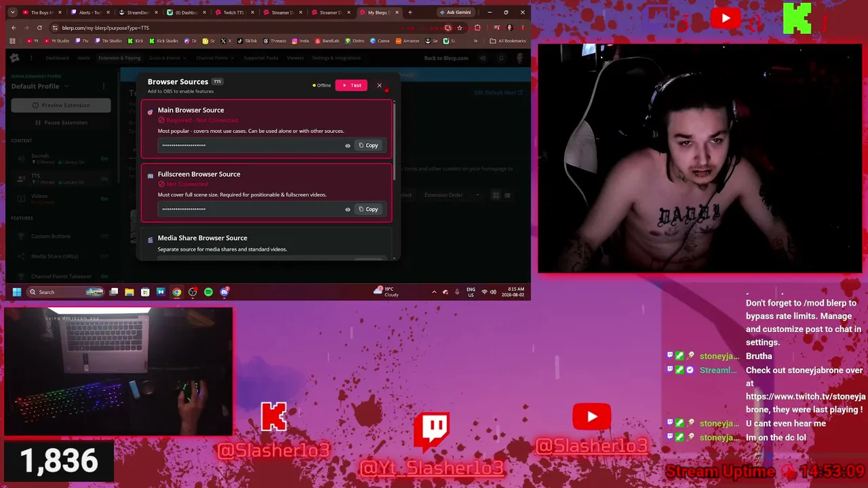868x488 pixels.
Task: Open the BandLab bookmark
Action: tap(327, 41)
